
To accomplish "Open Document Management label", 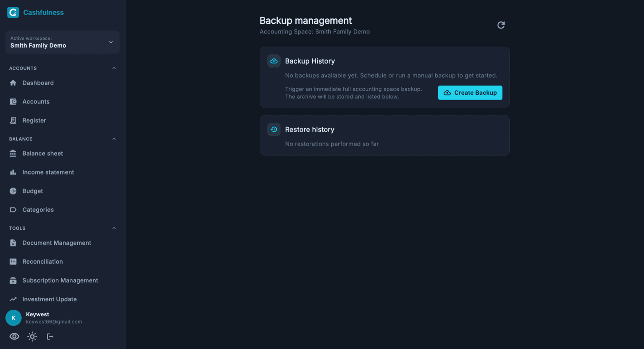I will coord(57,243).
